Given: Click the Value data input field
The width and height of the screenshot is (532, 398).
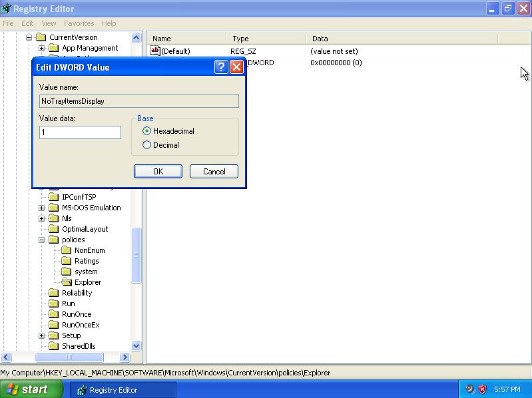Looking at the screenshot, I should [x=80, y=132].
